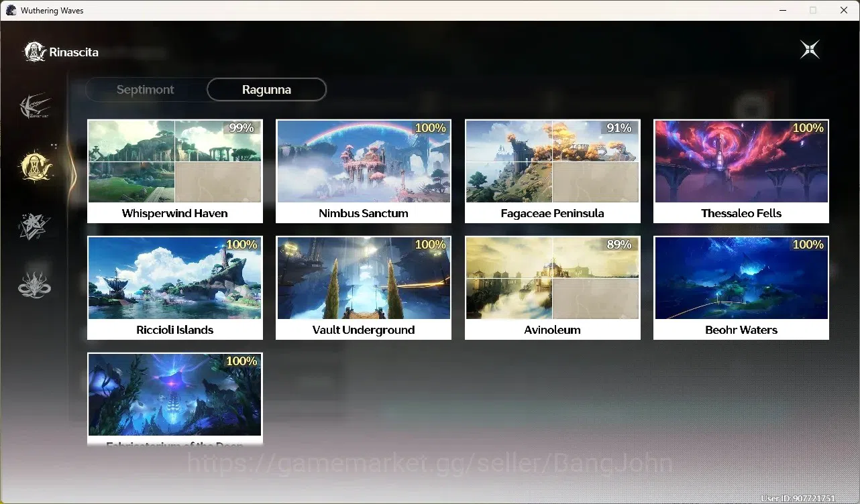Close the exploration panel with the X icon

pyautogui.click(x=810, y=50)
